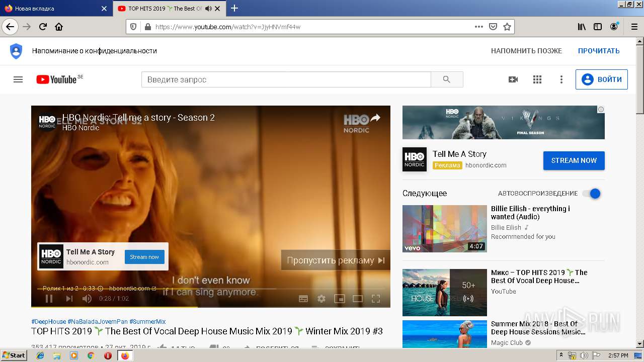
Task: Open tracking protection shield in URL bar
Action: pos(134,27)
